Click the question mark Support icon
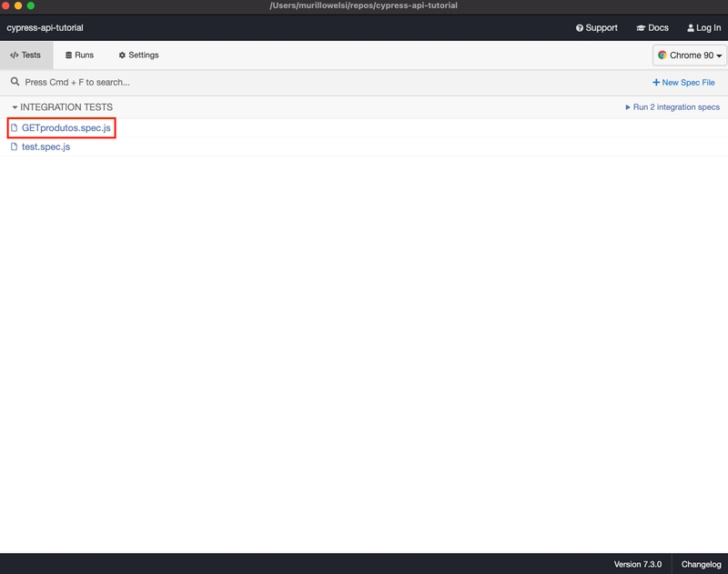 click(x=580, y=28)
